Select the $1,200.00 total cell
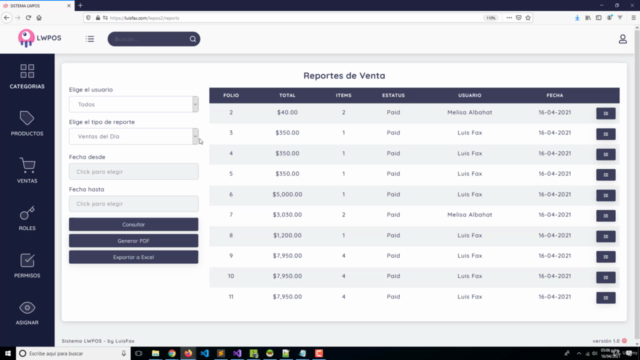The height and width of the screenshot is (360, 640). pyautogui.click(x=287, y=236)
